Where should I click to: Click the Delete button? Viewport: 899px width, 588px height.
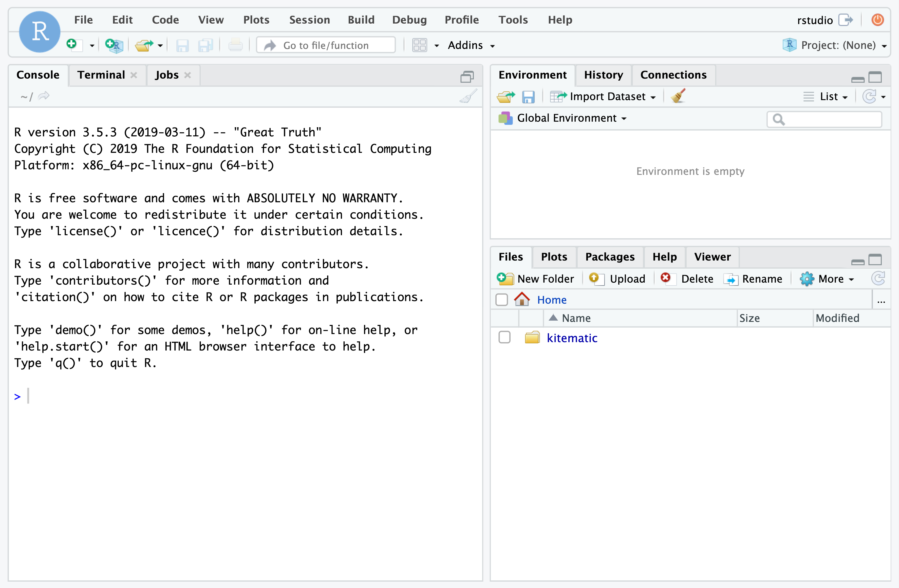[x=687, y=279]
